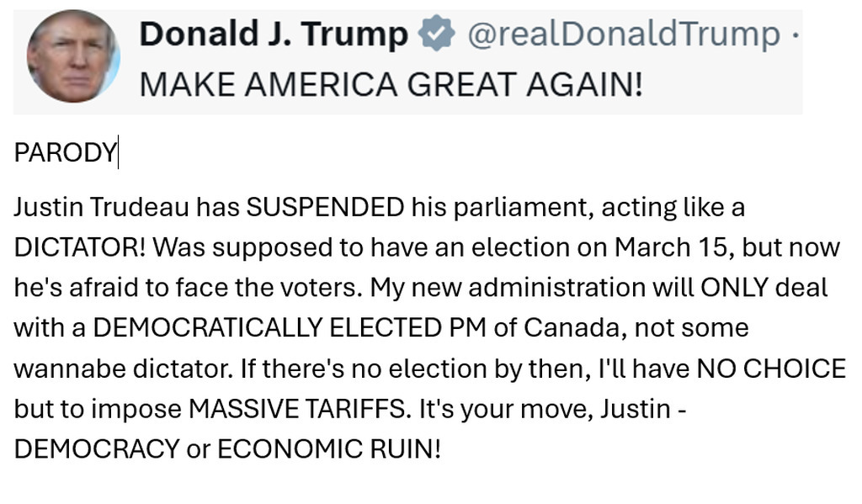Click the phrase ECONOMIC RUIN!
The width and height of the screenshot is (862, 504).
pyautogui.click(x=329, y=448)
